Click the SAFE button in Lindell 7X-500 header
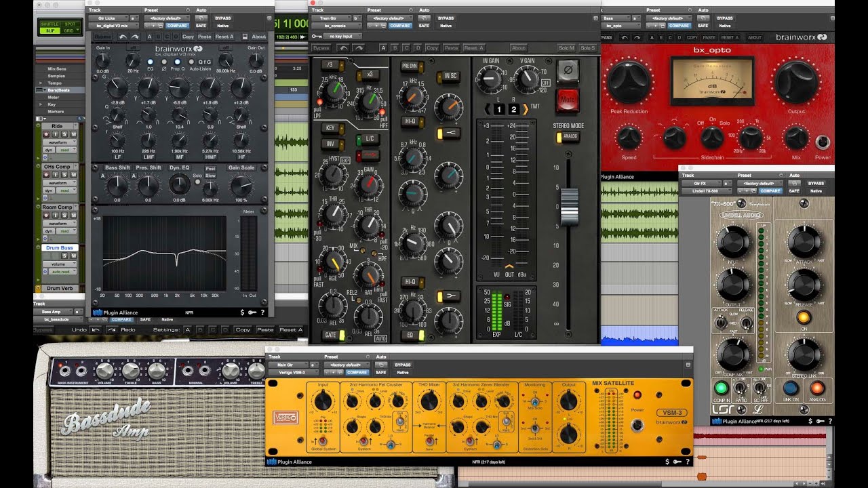868x488 pixels. coord(795,191)
